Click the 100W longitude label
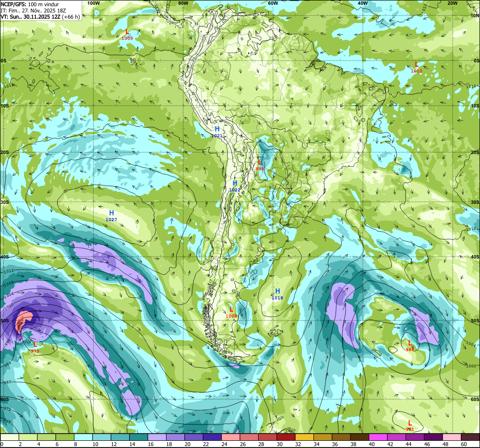The width and height of the screenshot is (480, 448). (94, 3)
